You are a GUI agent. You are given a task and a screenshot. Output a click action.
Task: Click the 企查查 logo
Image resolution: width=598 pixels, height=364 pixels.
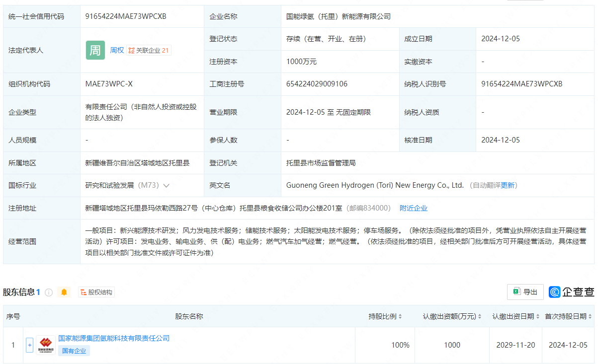pos(571,292)
